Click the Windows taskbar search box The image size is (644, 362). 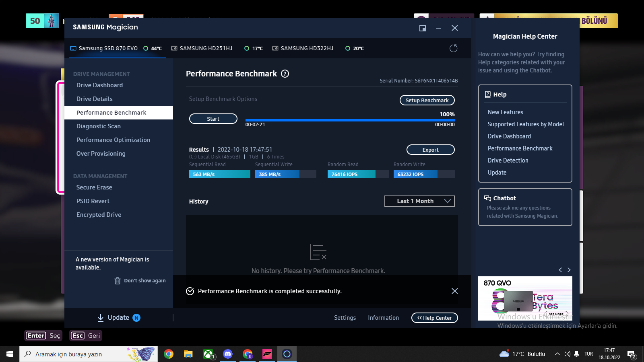click(x=89, y=354)
